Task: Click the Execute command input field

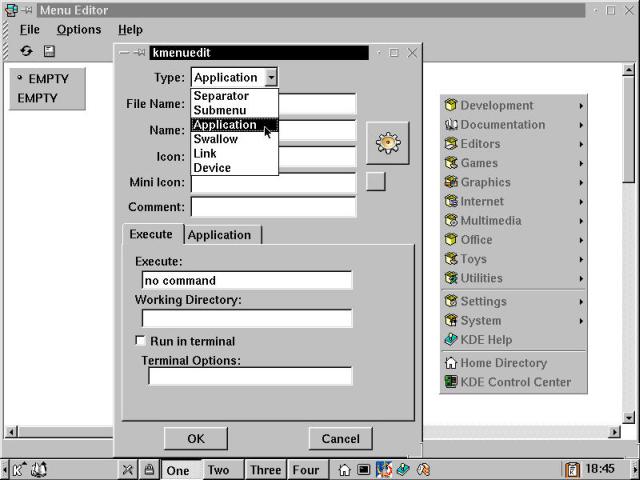Action: (247, 280)
